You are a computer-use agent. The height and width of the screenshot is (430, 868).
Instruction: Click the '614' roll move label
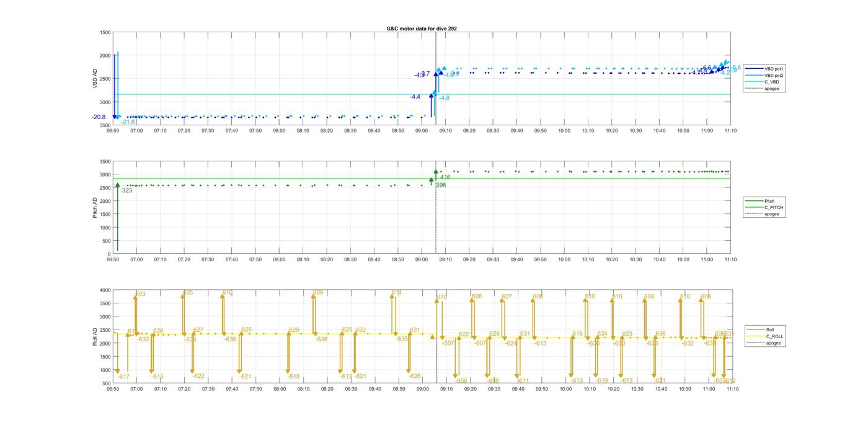[397, 292]
